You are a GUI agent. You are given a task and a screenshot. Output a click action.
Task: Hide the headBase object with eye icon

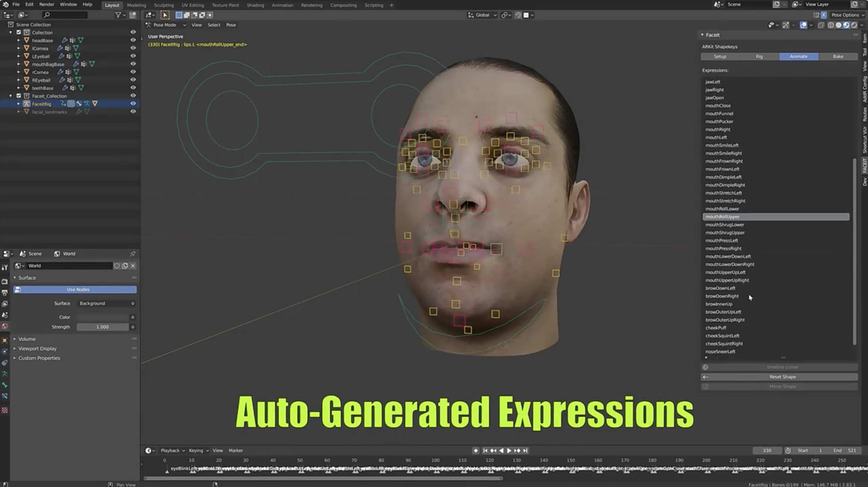[133, 40]
